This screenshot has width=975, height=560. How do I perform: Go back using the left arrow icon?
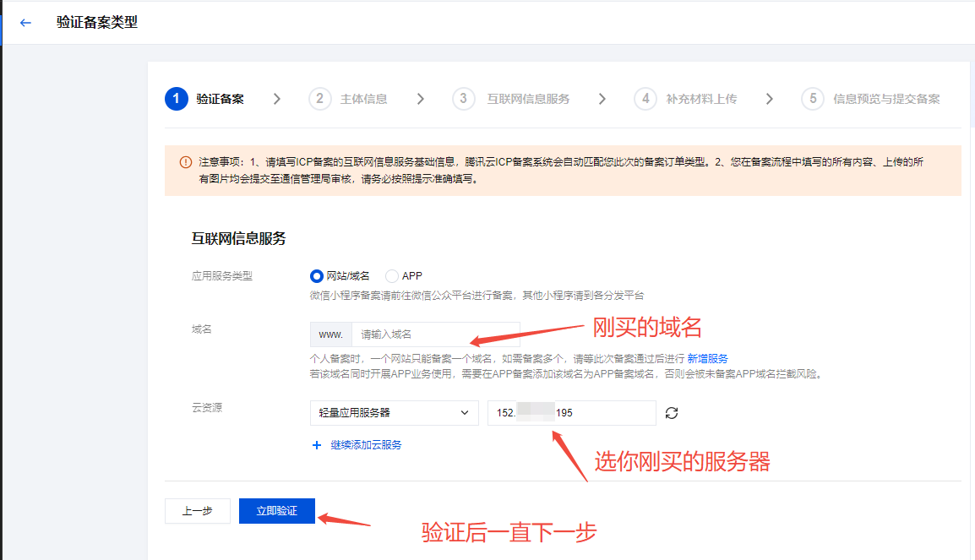click(x=25, y=23)
